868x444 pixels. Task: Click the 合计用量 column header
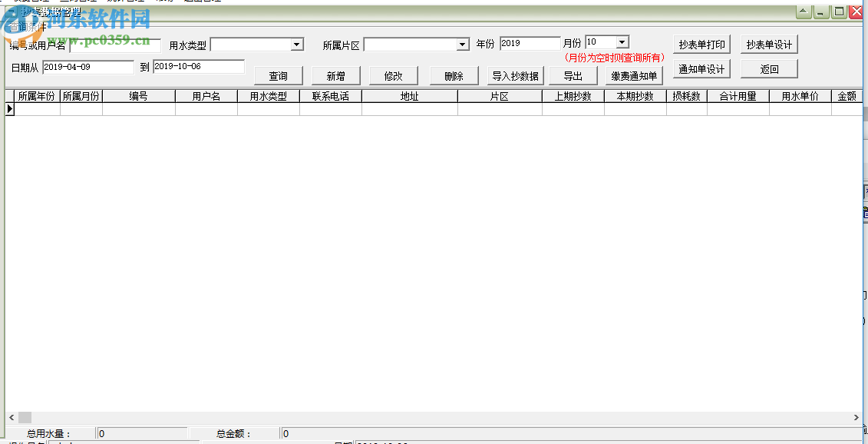tap(738, 96)
